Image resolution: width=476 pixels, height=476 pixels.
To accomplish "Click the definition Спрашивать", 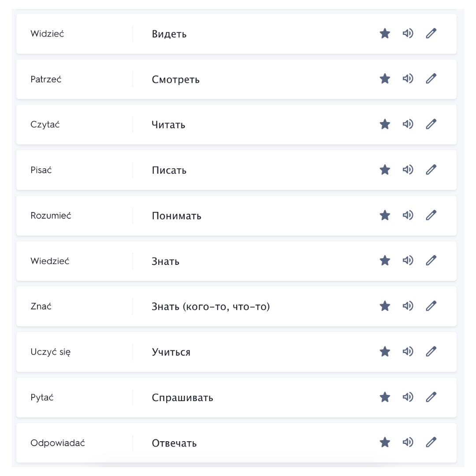I will point(182,398).
